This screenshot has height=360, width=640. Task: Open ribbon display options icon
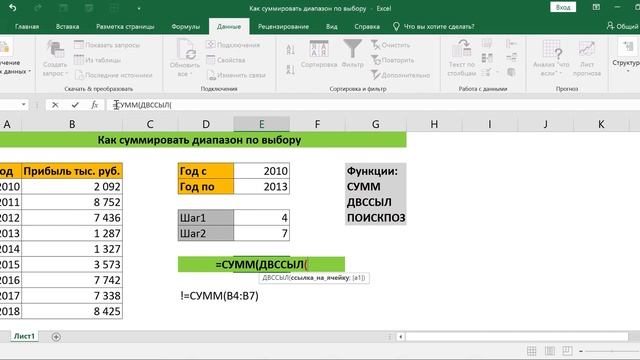[x=596, y=7]
